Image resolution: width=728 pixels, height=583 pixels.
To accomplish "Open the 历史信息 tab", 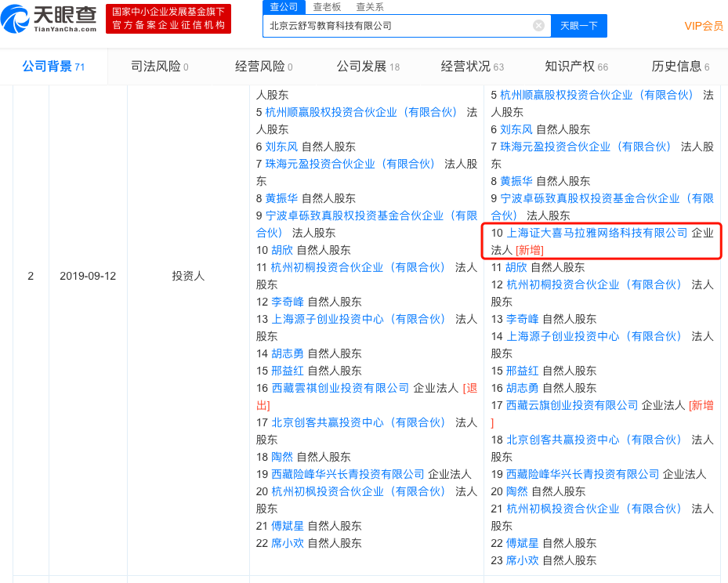I will point(680,67).
